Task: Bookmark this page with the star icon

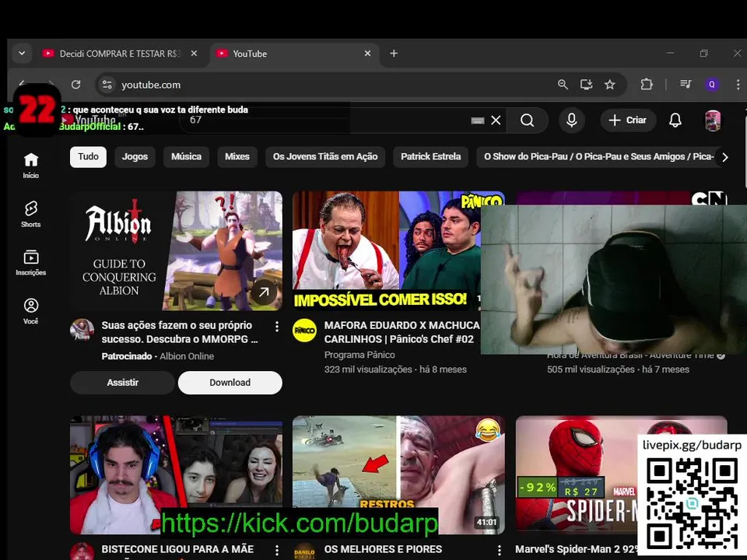Action: (x=610, y=84)
